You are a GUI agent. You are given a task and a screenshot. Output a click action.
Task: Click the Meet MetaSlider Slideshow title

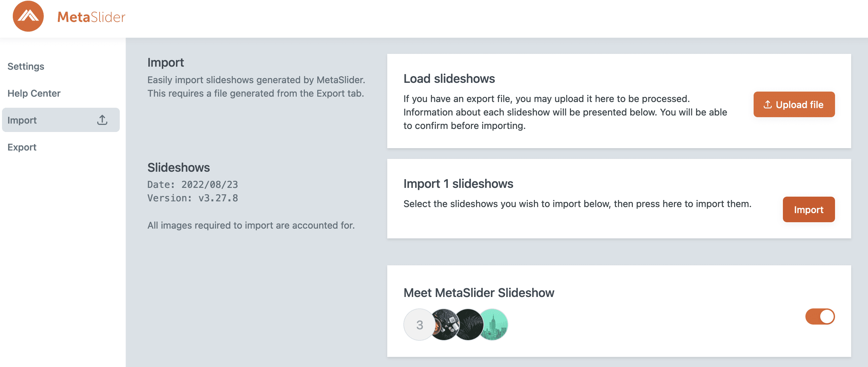click(478, 293)
